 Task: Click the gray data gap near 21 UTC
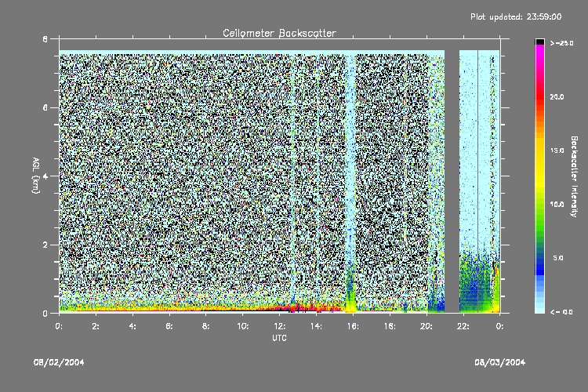click(x=452, y=180)
